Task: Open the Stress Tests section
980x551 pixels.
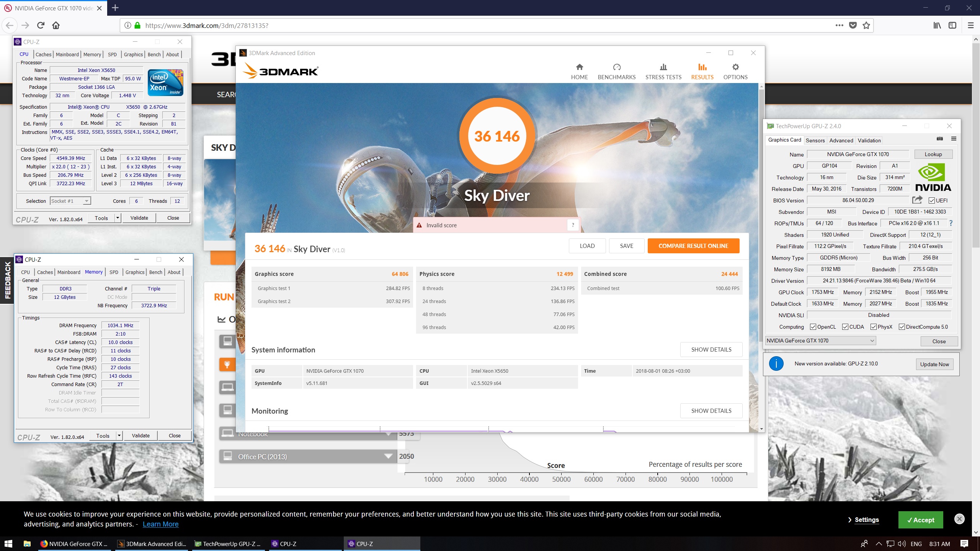Action: click(x=663, y=72)
